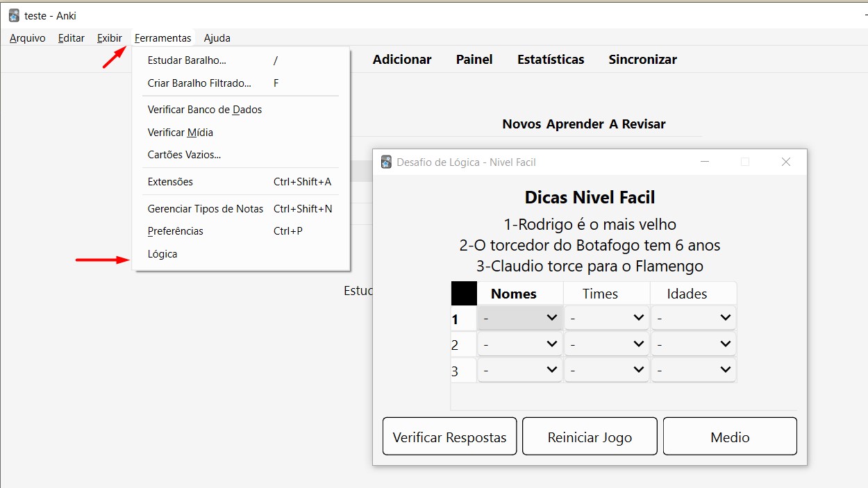Close the Desafio de Lógica dialog

pyautogui.click(x=785, y=162)
